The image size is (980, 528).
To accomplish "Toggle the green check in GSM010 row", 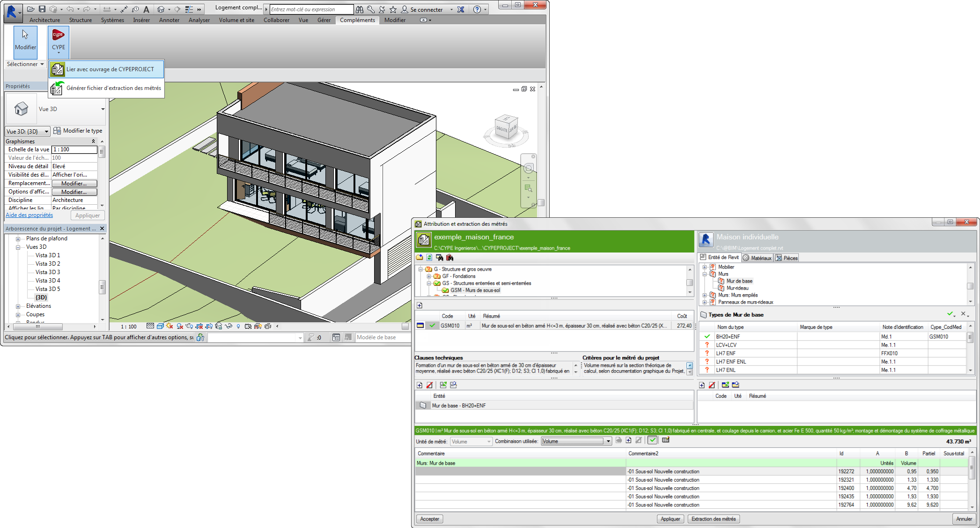I will pos(432,326).
